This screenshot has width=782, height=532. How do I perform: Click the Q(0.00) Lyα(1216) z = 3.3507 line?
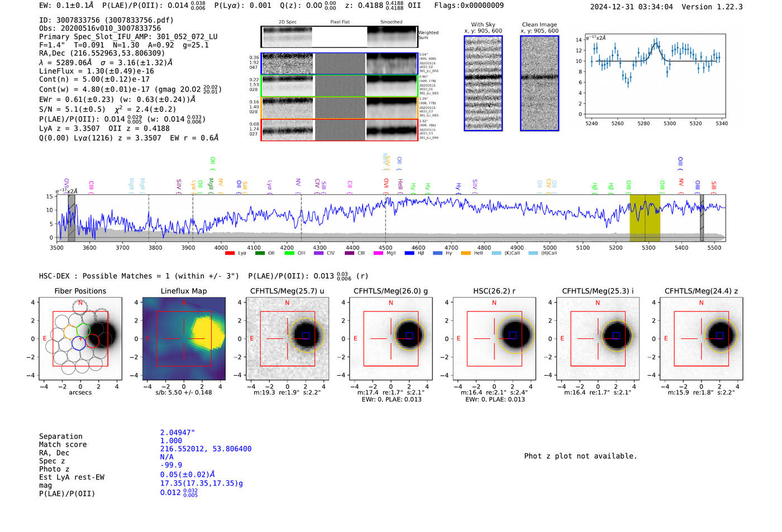click(x=129, y=138)
